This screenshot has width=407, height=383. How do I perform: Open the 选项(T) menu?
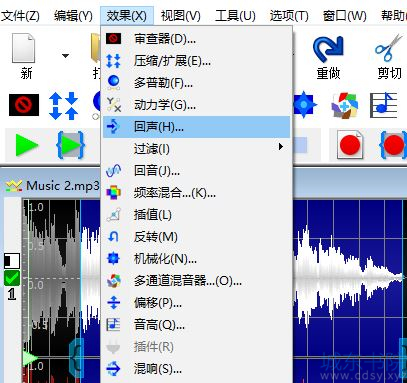point(289,16)
